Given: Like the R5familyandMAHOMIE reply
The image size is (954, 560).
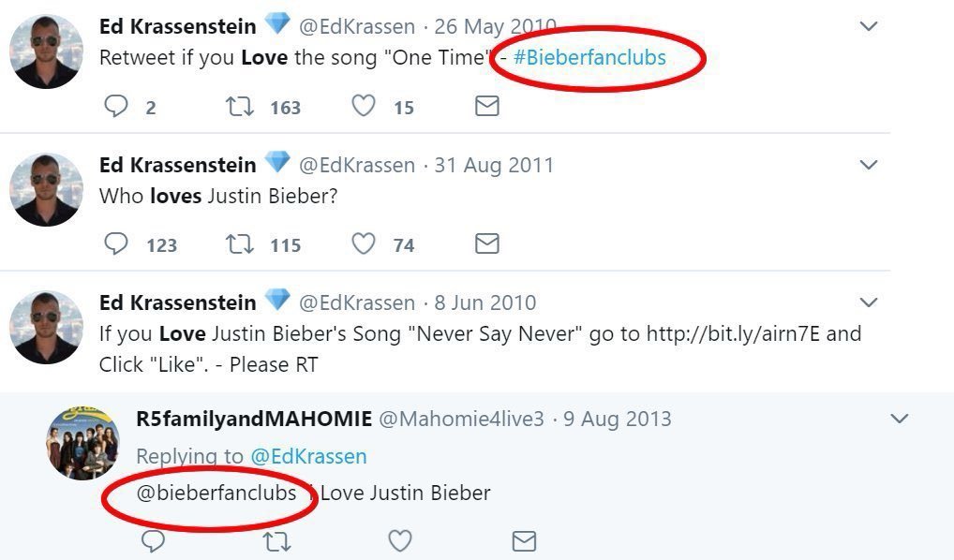Looking at the screenshot, I should [x=400, y=540].
